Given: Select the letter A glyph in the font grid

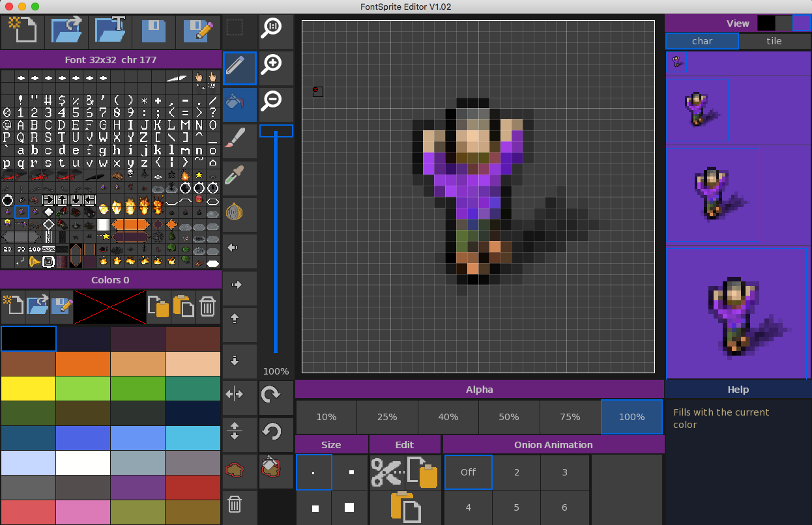Looking at the screenshot, I should (22, 125).
